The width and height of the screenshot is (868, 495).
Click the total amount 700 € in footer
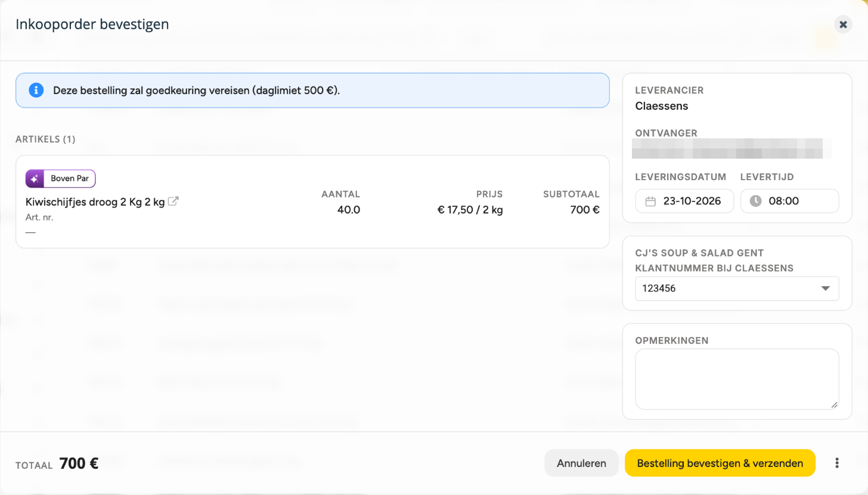(x=79, y=463)
